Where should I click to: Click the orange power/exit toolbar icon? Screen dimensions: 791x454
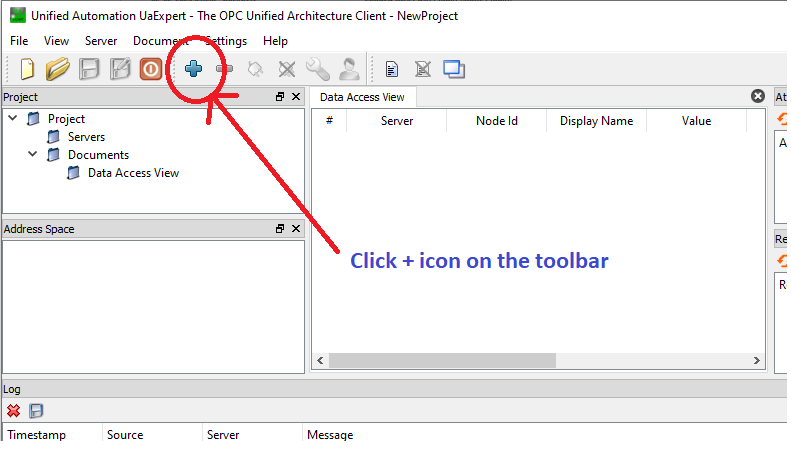pos(150,69)
